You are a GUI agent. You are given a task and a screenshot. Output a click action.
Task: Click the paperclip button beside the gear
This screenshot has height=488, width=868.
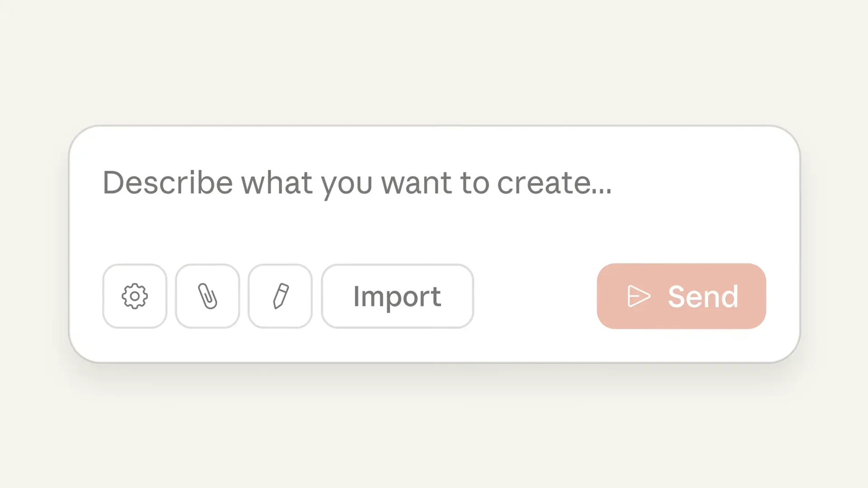pos(207,296)
